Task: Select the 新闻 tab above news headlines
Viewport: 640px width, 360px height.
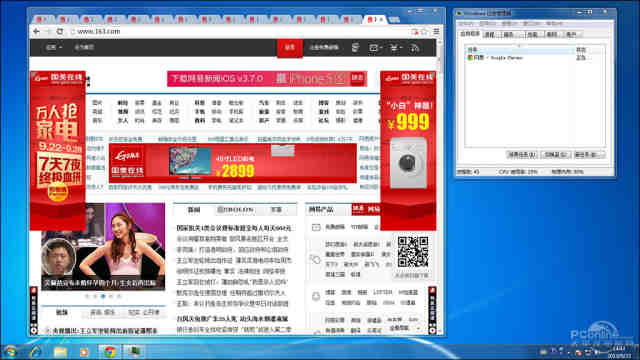Action: point(194,210)
